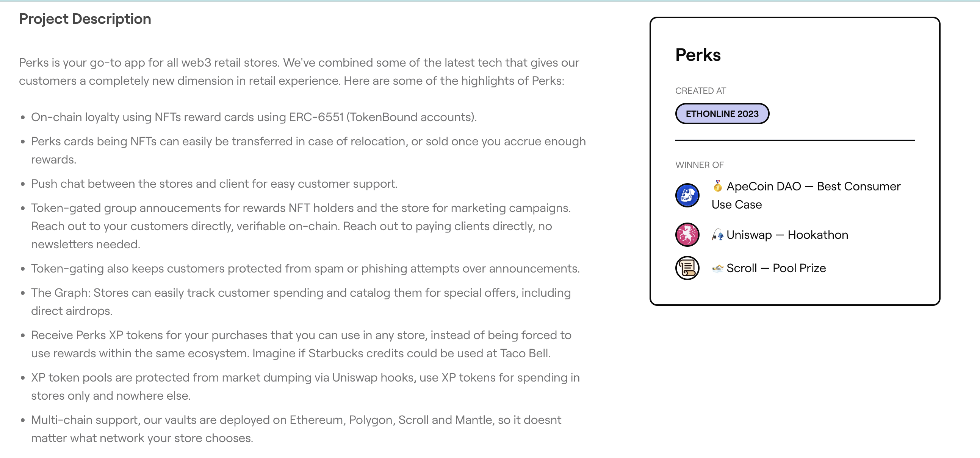Viewport: 980px width, 458px height.
Task: Select the ETHONLINE 2023 event badge
Action: point(722,113)
